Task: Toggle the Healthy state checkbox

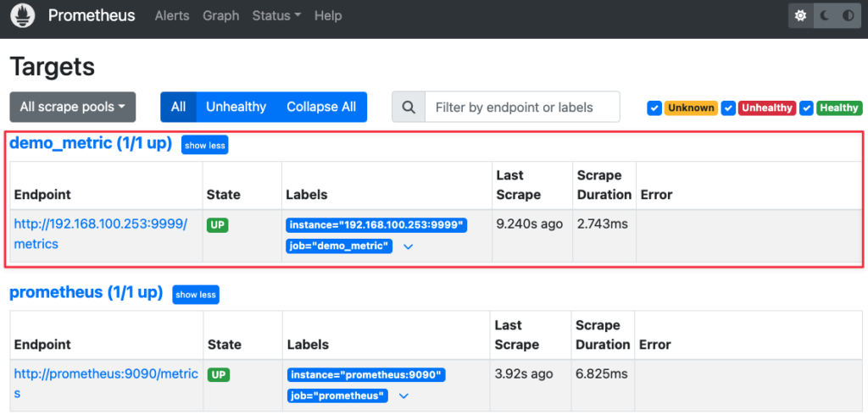Action: (807, 108)
